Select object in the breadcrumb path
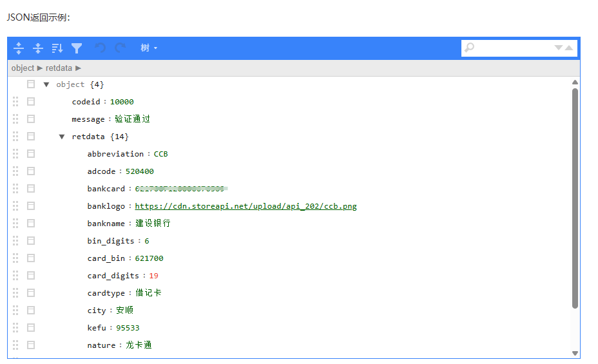The image size is (598, 364). point(23,68)
